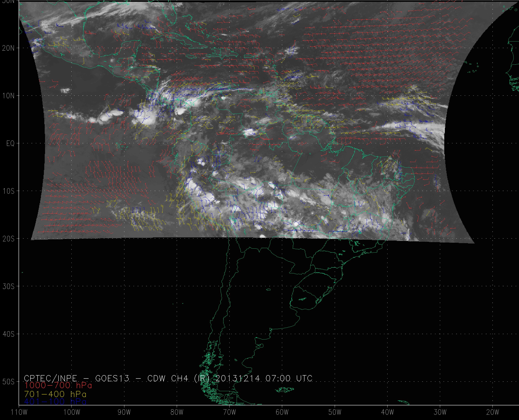The image size is (519, 420).
Task: Click the 20W longitude axis label
Action: 493,412
